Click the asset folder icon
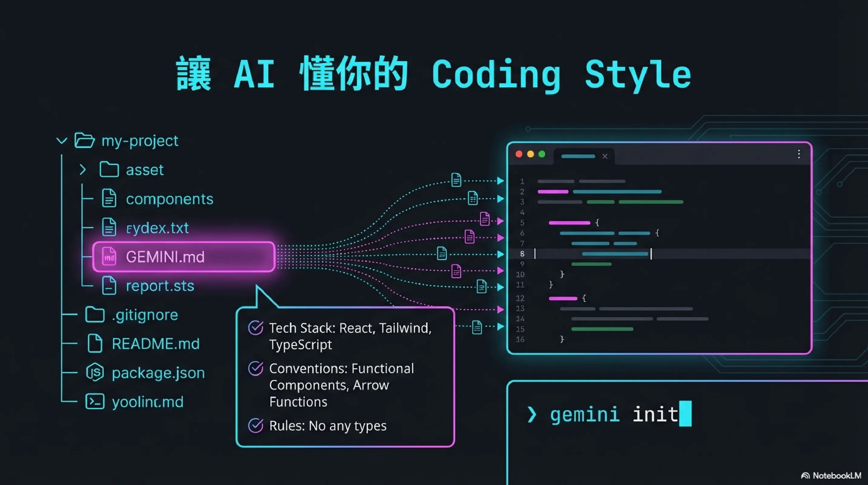This screenshot has height=485, width=868. [x=109, y=169]
